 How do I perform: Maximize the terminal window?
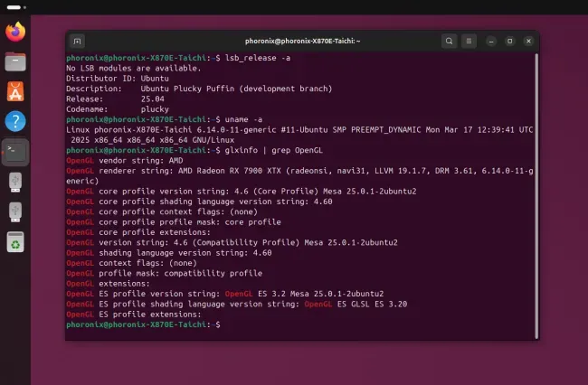tap(510, 42)
